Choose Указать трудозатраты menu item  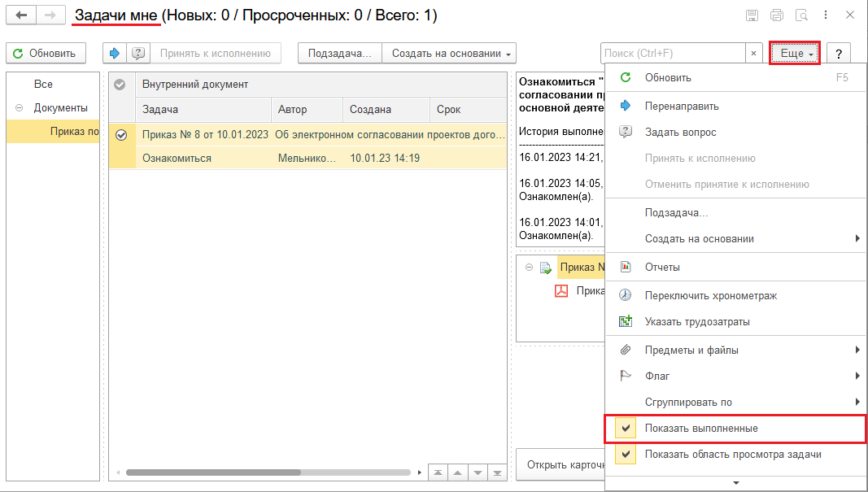point(697,321)
